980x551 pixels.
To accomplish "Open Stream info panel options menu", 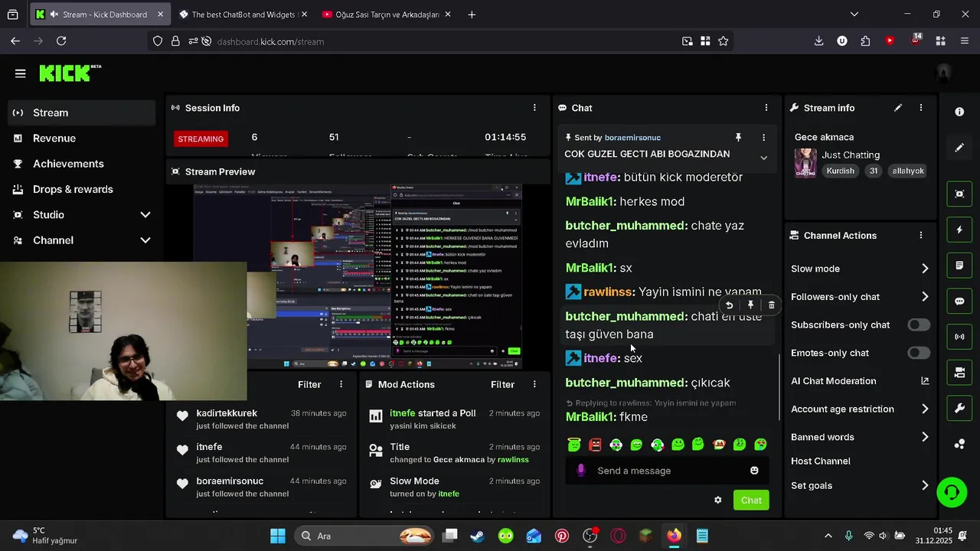I will [921, 108].
